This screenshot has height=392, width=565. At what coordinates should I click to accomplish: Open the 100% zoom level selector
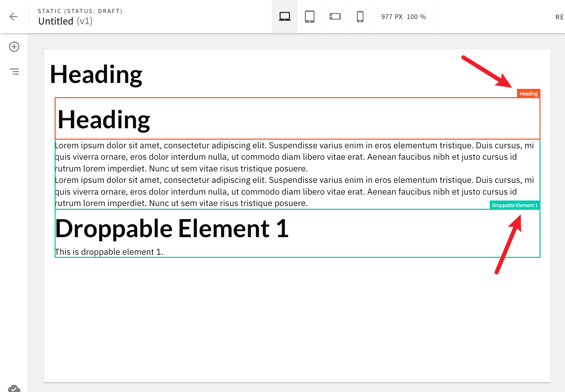(x=417, y=16)
